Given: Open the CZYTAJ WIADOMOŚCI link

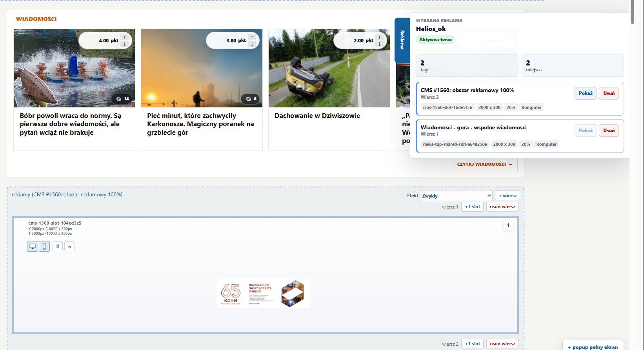Looking at the screenshot, I should click(x=485, y=164).
